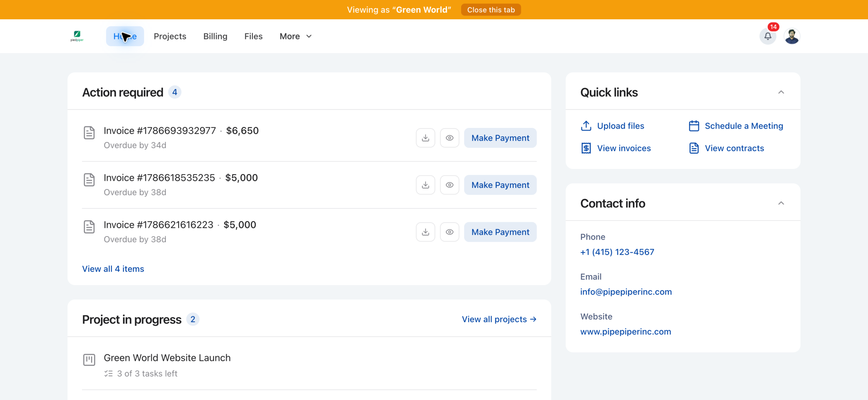Download invoice #1786693932977
The width and height of the screenshot is (868, 400).
(x=425, y=138)
